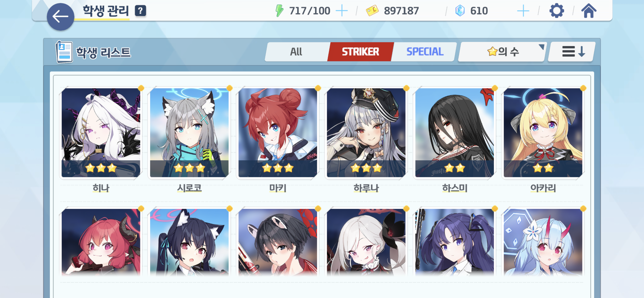Select the SPECIAL tab
The width and height of the screenshot is (644, 298).
coord(425,52)
